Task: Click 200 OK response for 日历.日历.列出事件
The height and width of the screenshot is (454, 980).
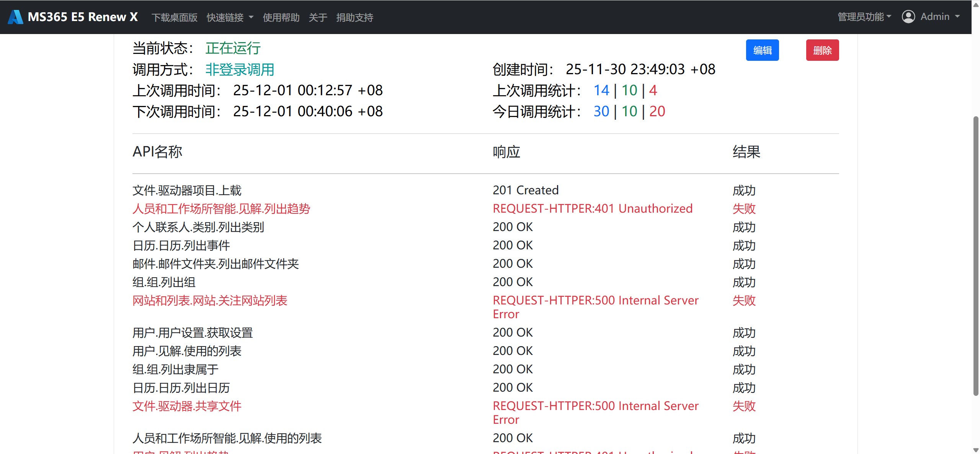Action: [513, 246]
